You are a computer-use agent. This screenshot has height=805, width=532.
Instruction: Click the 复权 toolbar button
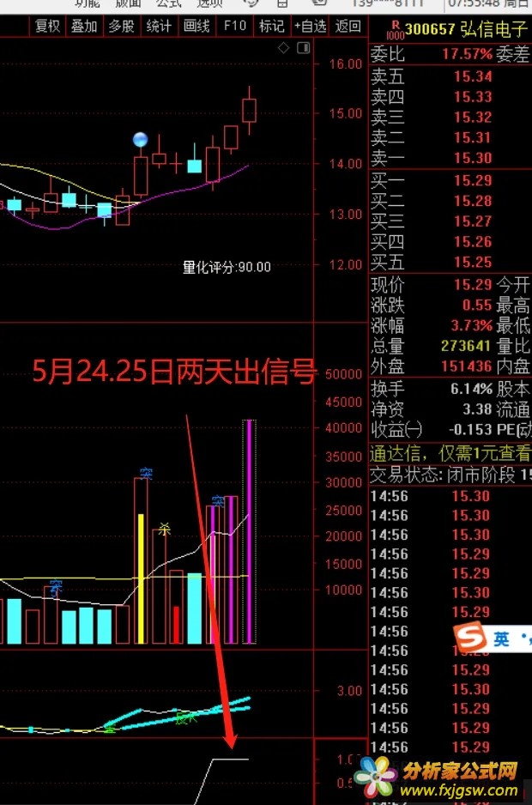48,26
